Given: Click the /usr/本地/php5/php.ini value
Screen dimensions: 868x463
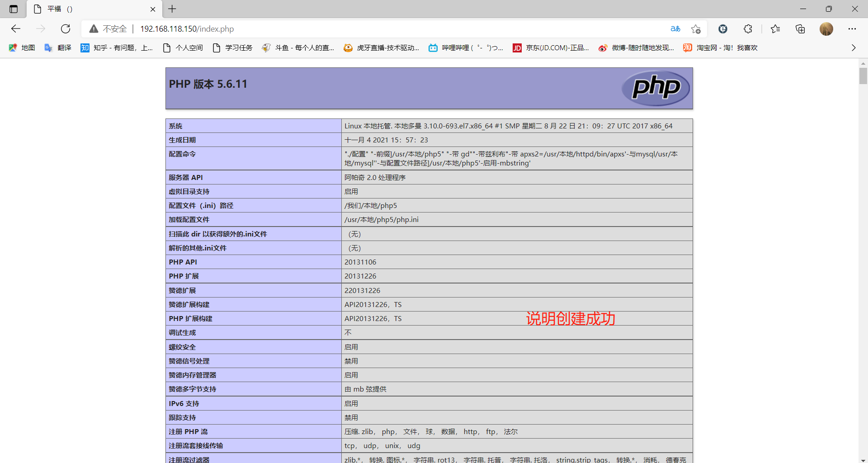Looking at the screenshot, I should point(382,220).
